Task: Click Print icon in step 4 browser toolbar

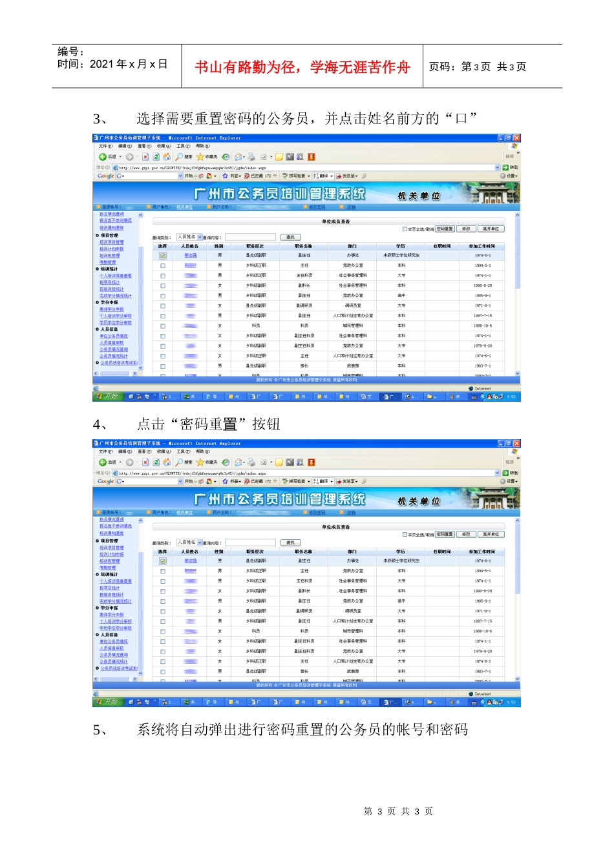Action: [x=251, y=462]
